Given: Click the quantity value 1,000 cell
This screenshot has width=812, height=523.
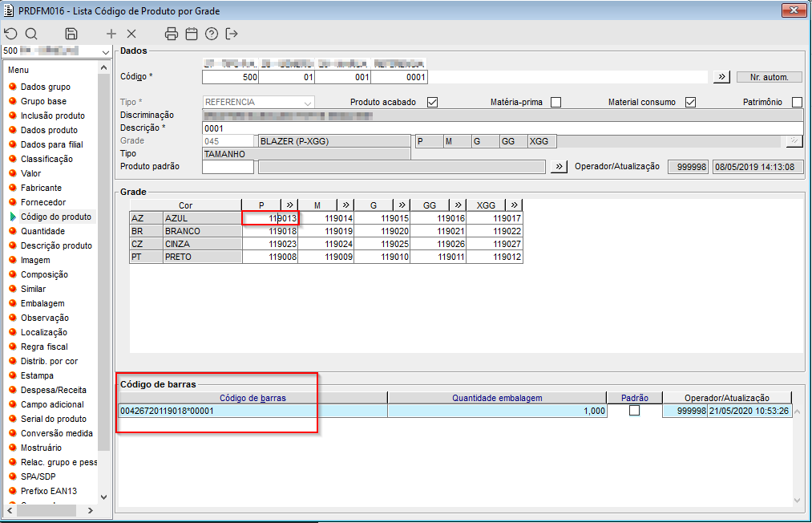Looking at the screenshot, I should pyautogui.click(x=497, y=411).
